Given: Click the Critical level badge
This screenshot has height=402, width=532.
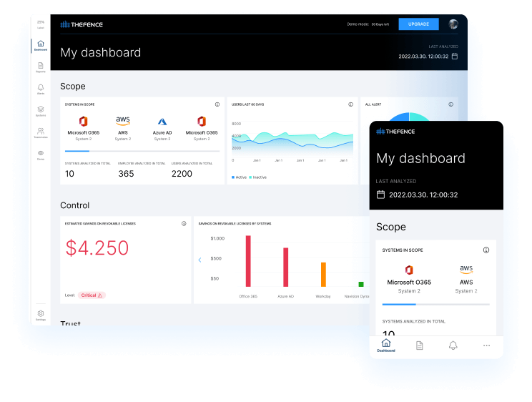Looking at the screenshot, I should point(92,295).
